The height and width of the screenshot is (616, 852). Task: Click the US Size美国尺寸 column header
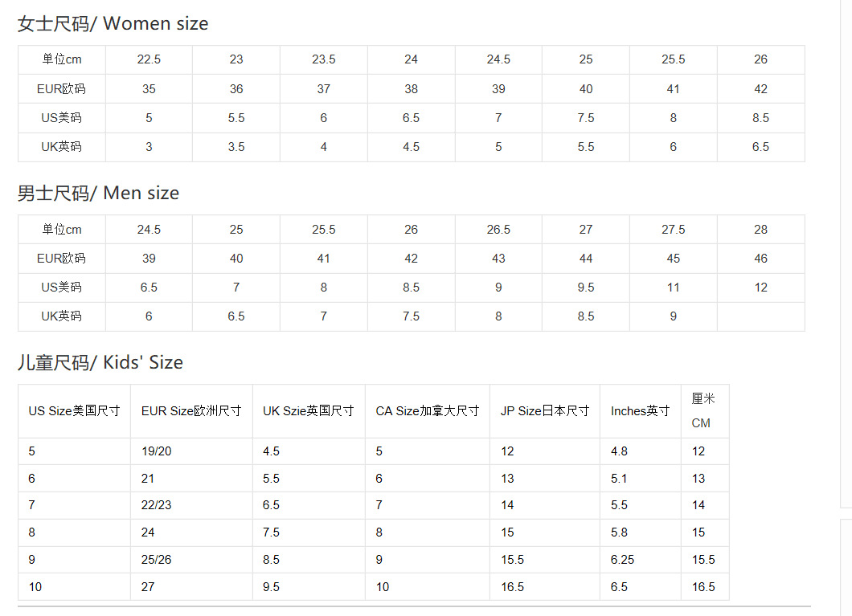click(74, 411)
